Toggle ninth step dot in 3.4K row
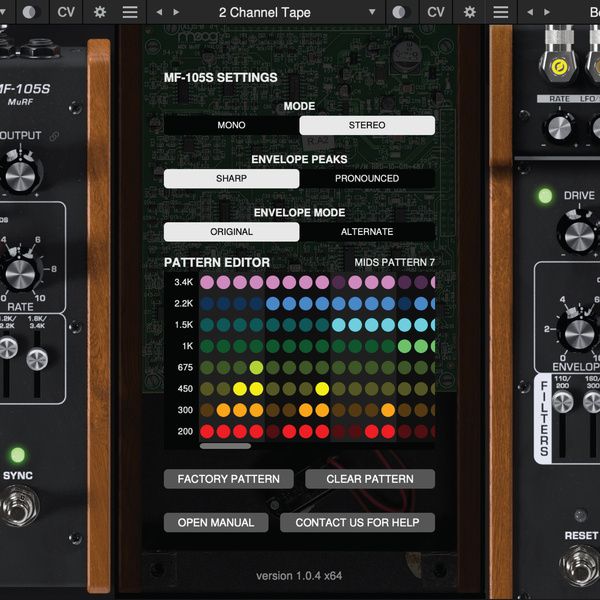Viewport: 600px width, 600px height. [339, 282]
